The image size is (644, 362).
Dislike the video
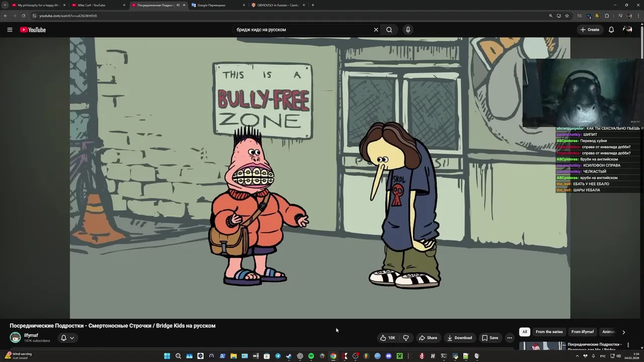406,338
